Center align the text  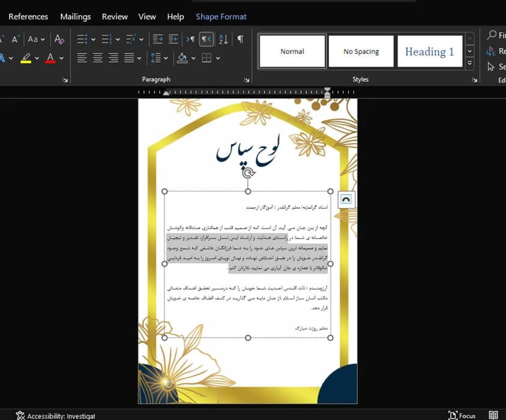(98, 58)
